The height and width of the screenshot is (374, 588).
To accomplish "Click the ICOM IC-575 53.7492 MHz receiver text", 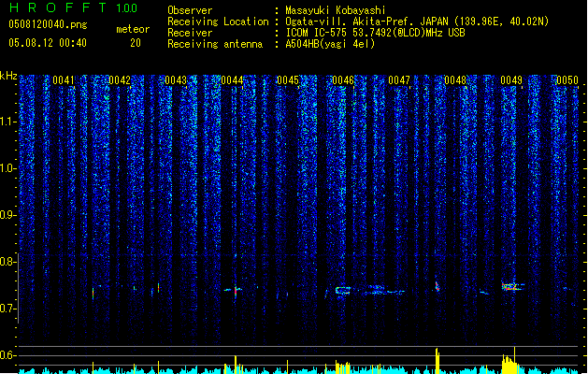I will [x=375, y=33].
